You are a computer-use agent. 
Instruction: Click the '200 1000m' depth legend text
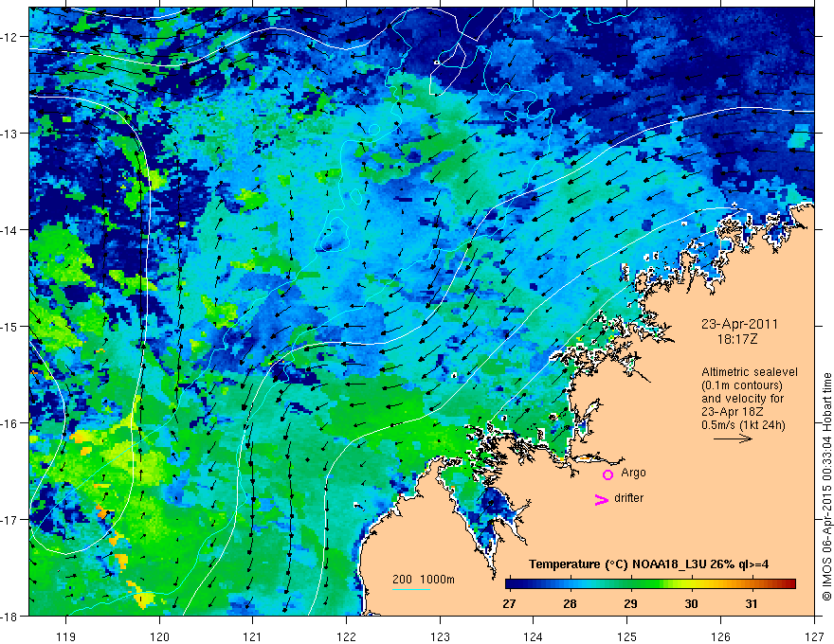click(424, 580)
